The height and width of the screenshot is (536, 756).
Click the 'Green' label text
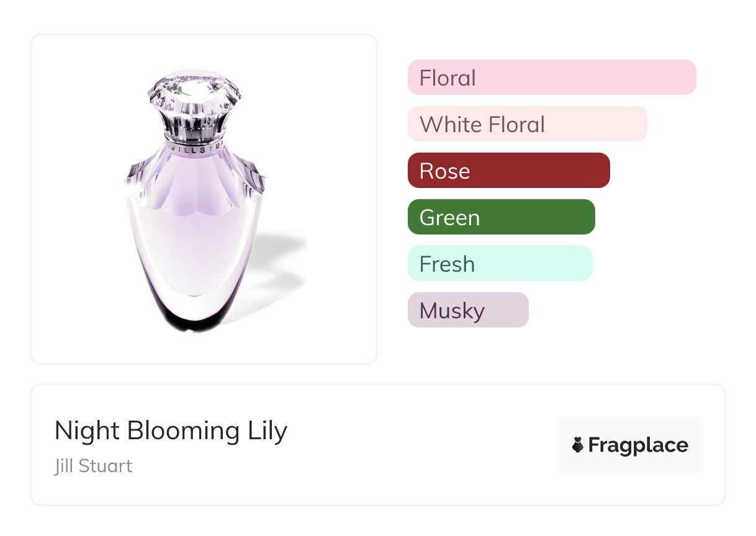click(449, 218)
